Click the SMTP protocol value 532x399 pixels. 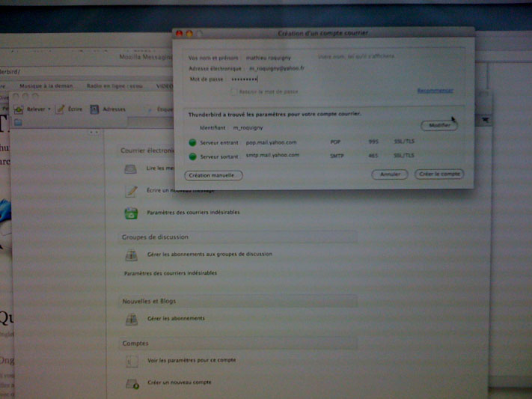337,156
